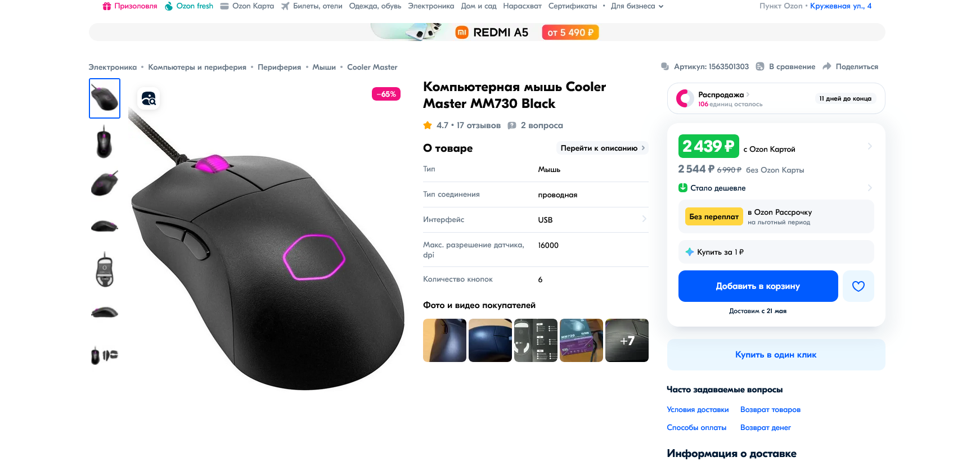Click the share arrow icon
980x466 pixels.
tap(827, 66)
